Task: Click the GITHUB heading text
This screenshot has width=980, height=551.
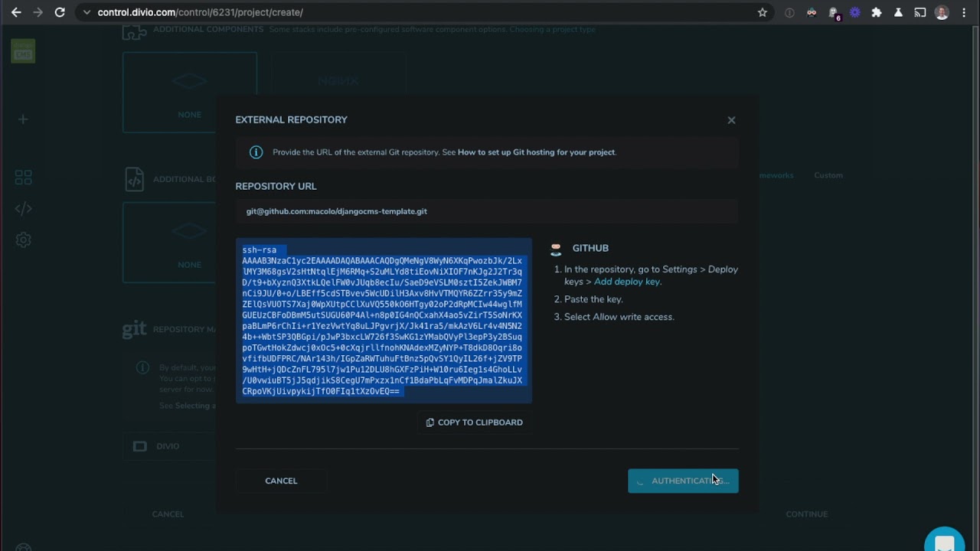Action: click(x=590, y=248)
